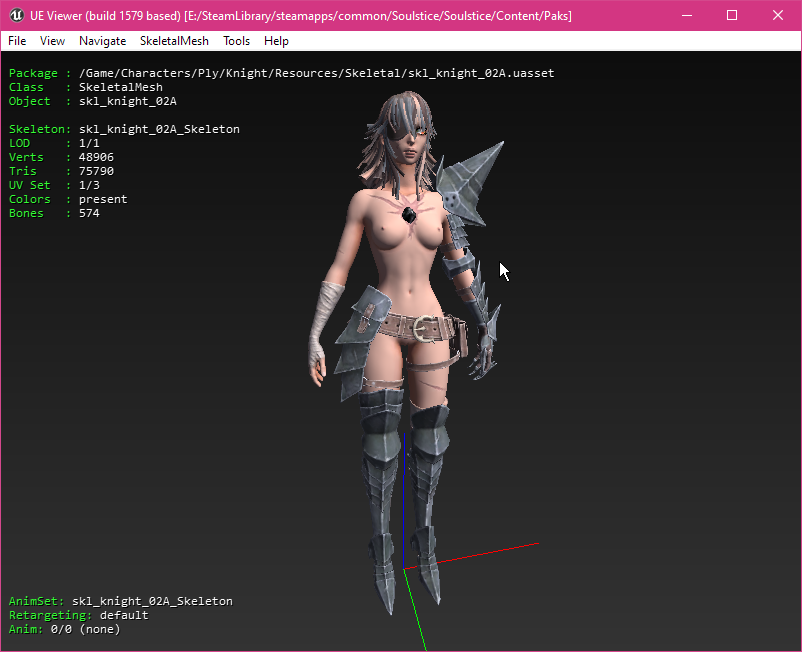Click the Colors value present

pos(103,199)
